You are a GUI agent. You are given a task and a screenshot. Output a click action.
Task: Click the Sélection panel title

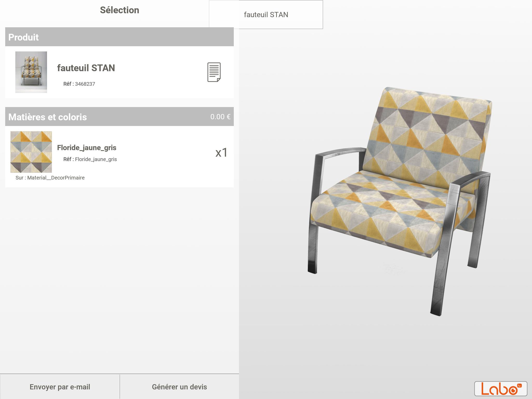click(119, 10)
